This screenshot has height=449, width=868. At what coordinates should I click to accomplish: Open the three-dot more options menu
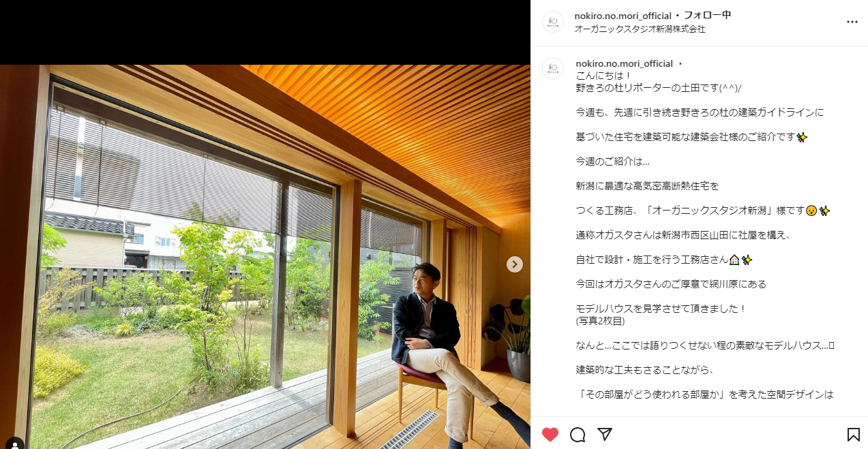coord(852,22)
